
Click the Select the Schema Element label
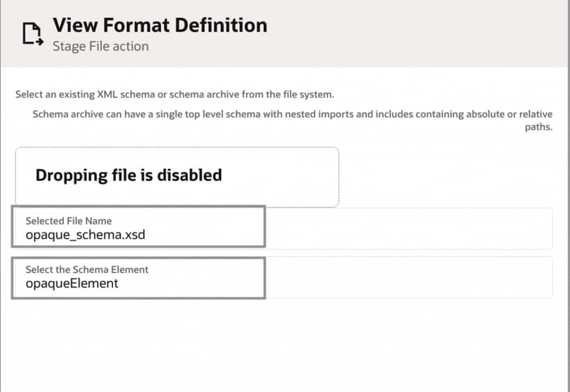[x=87, y=269]
